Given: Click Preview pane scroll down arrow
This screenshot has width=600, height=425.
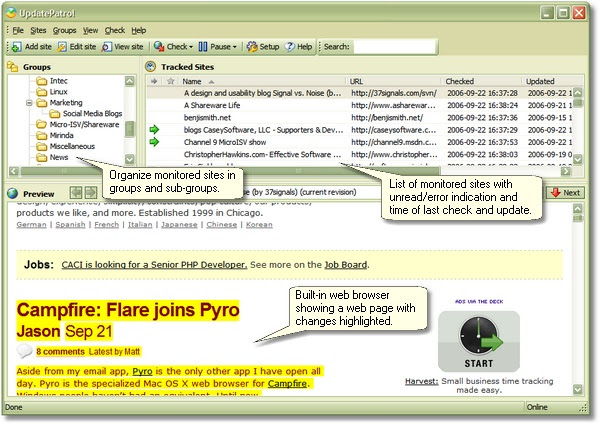Looking at the screenshot, I should tap(578, 389).
